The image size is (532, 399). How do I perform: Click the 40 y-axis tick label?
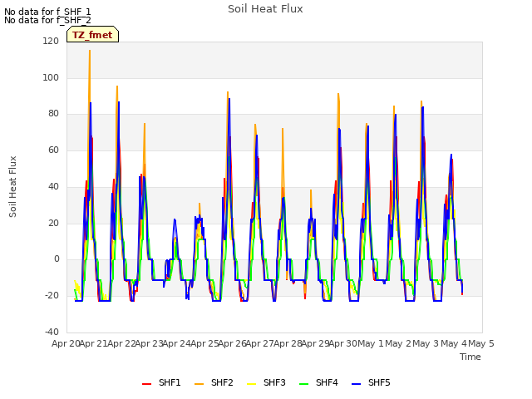tap(53, 186)
